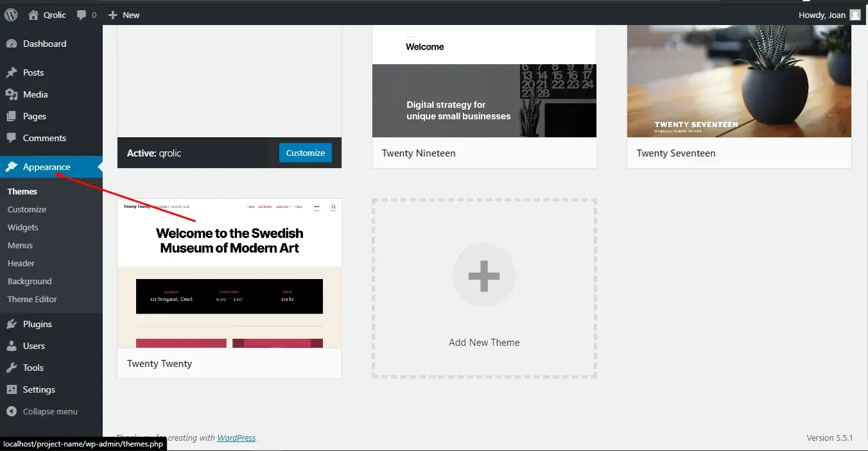
Task: Open the Widgets submenu item
Action: click(23, 227)
